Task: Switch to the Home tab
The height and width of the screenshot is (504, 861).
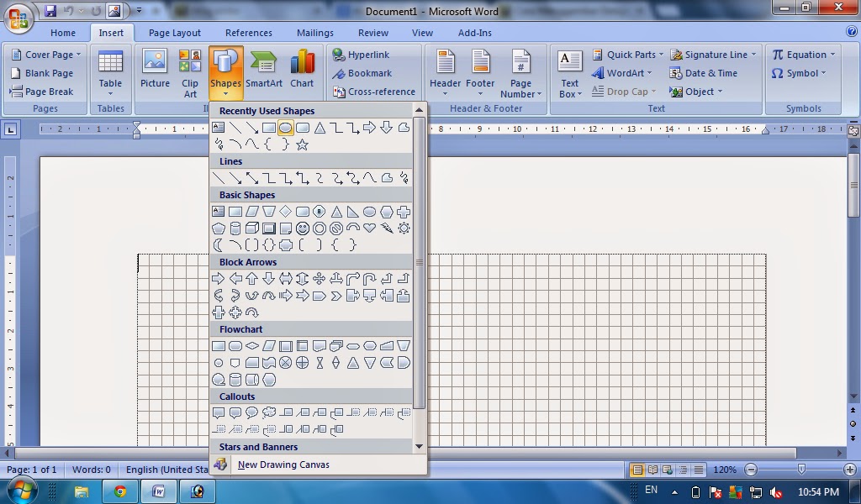Action: tap(63, 33)
